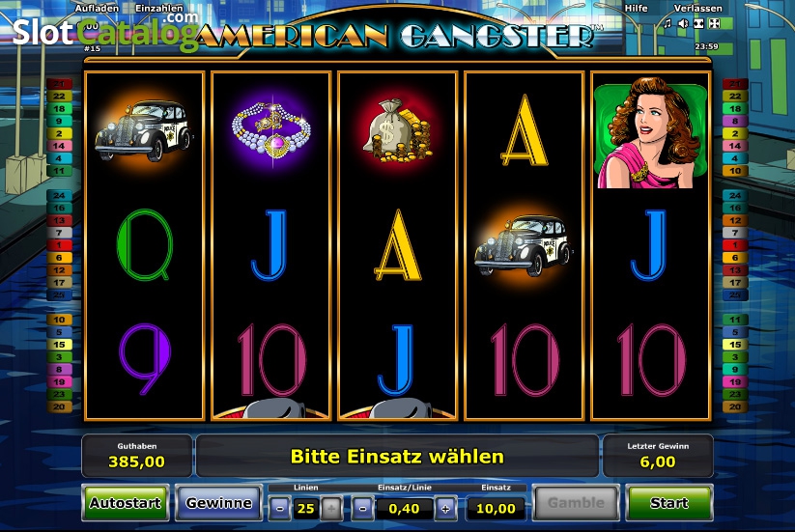
Task: Increase Einsatz/Linie with plus button
Action: coord(445,508)
